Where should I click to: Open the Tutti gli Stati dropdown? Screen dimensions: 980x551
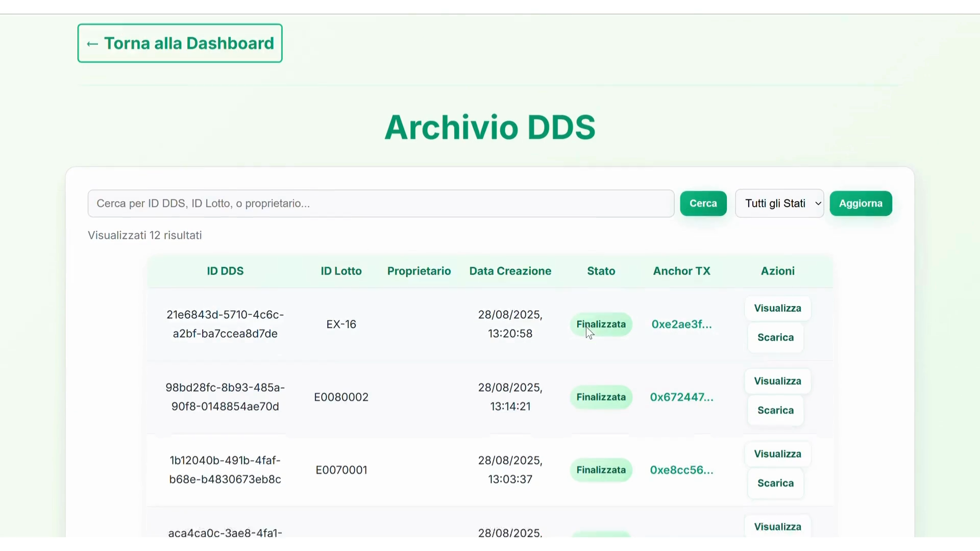[779, 204]
